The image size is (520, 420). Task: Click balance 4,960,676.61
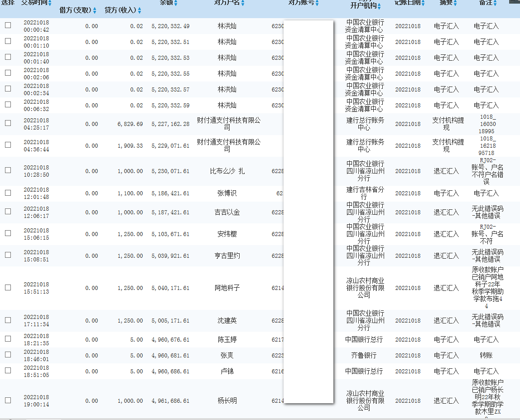[x=170, y=340]
